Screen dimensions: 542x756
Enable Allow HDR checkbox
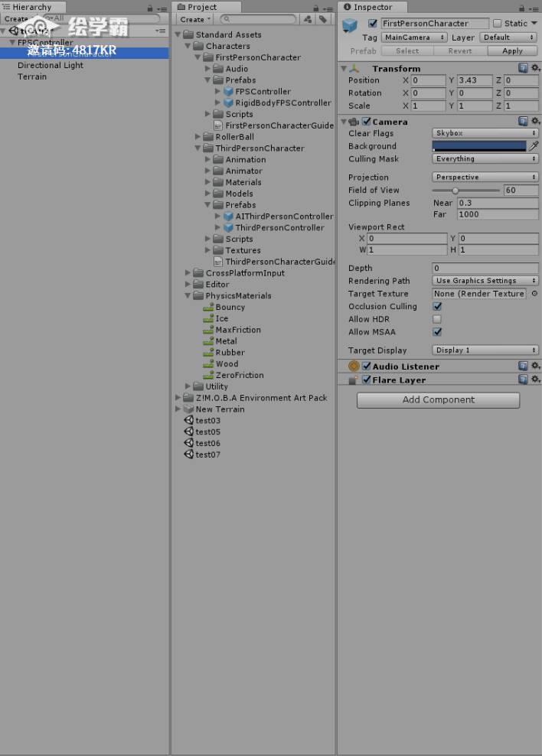click(x=437, y=318)
